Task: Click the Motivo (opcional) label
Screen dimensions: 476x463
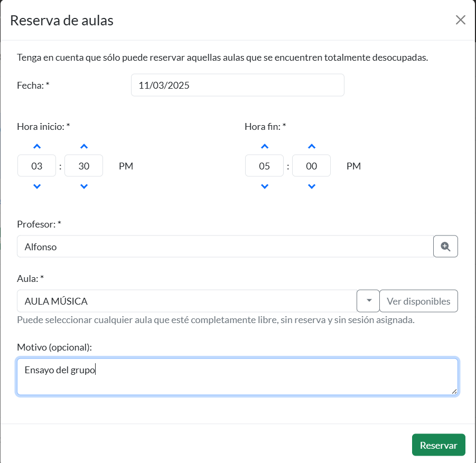Action: [54, 347]
